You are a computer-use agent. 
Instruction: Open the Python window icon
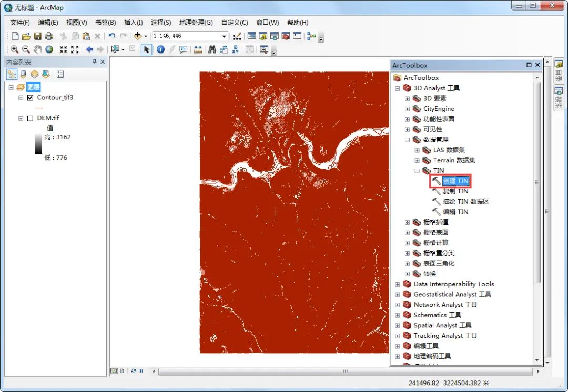point(297,36)
